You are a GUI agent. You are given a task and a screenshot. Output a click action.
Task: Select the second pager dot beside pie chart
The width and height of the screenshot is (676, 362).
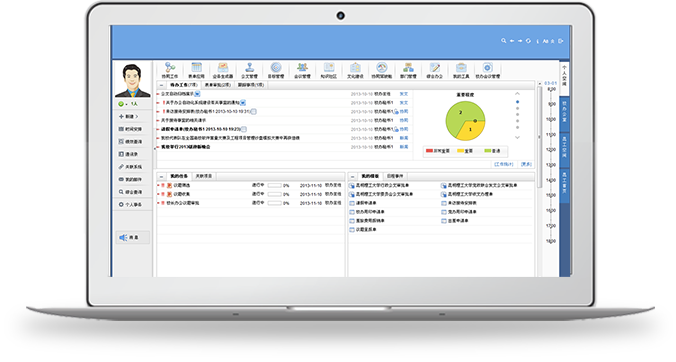tap(517, 109)
